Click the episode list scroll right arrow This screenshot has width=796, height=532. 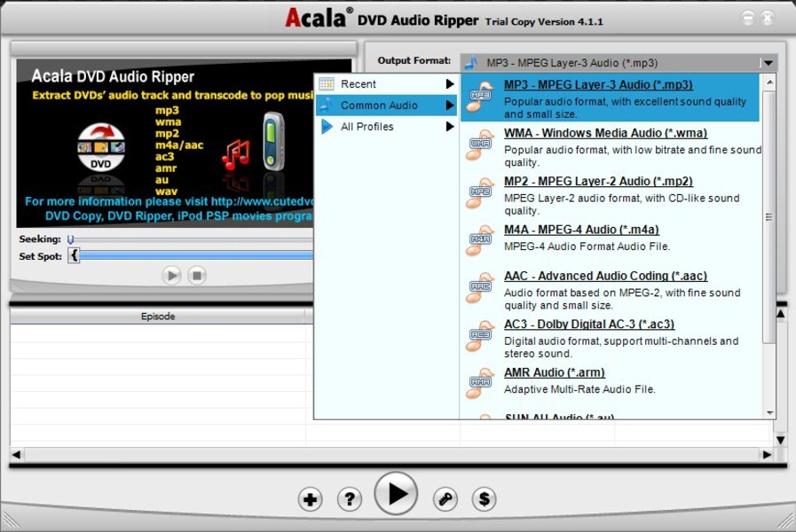point(767,454)
